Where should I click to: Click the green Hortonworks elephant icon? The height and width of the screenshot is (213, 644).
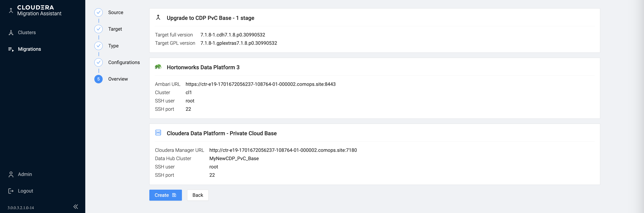pyautogui.click(x=158, y=67)
